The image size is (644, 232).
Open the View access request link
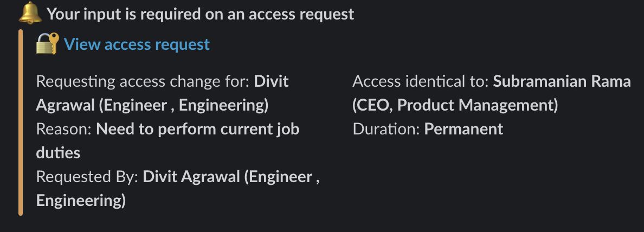[137, 44]
